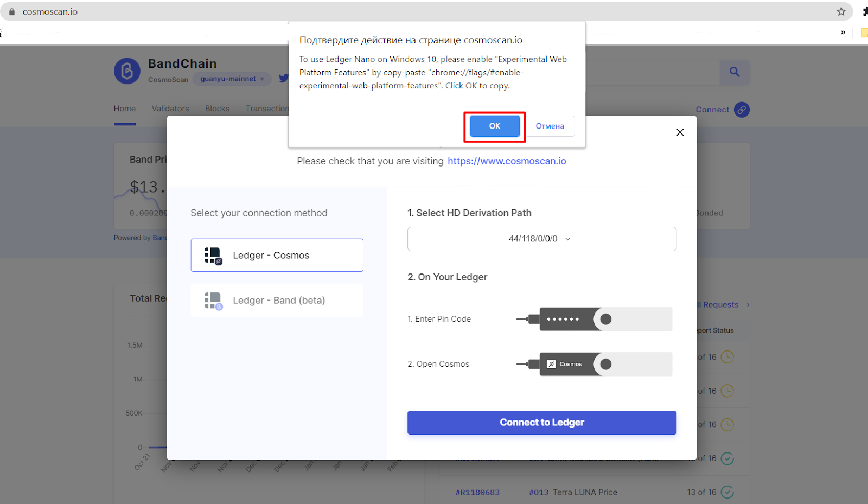The width and height of the screenshot is (868, 504).
Task: Close the Ledger connection modal with the X
Action: (x=680, y=132)
